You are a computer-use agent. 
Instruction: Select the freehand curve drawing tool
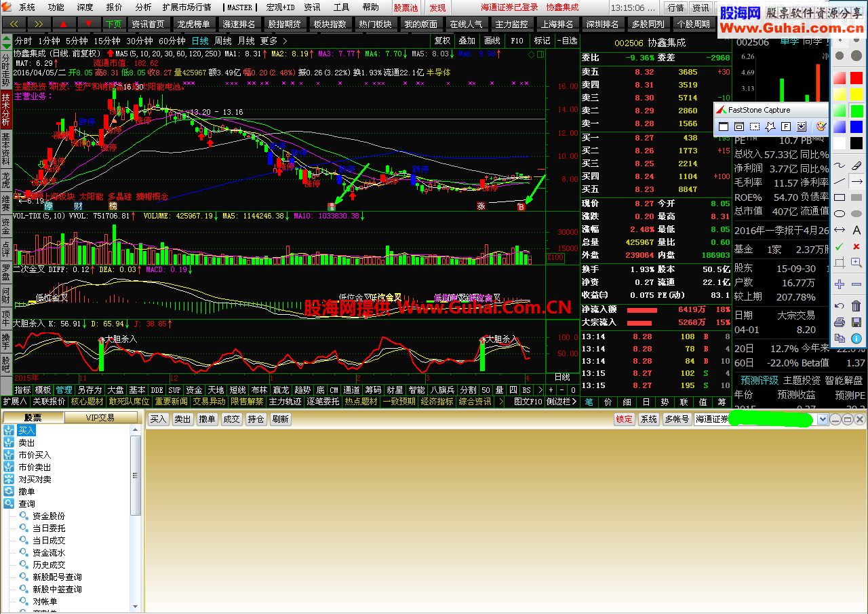pos(840,166)
